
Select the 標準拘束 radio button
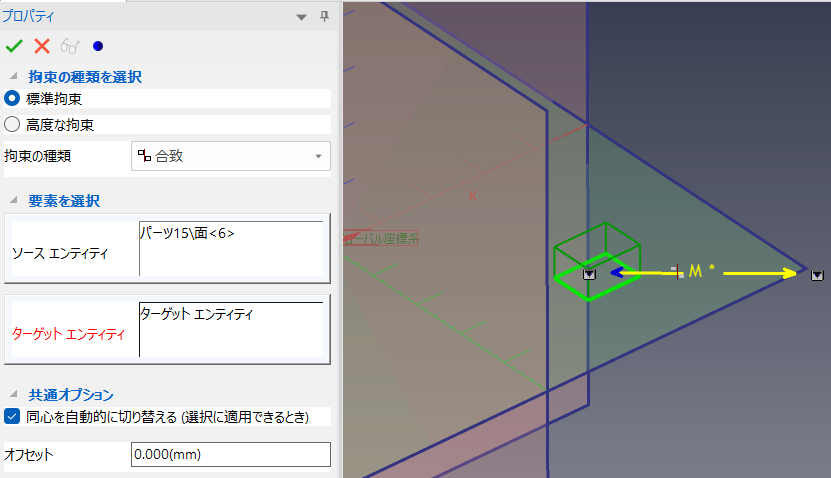pos(13,98)
